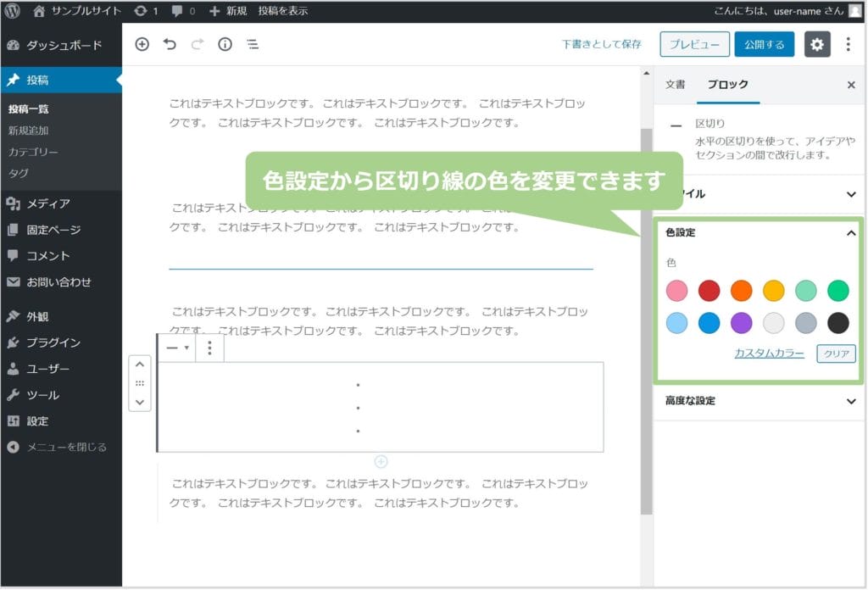
Task: Collapse the 色設定 panel
Action: point(851,233)
